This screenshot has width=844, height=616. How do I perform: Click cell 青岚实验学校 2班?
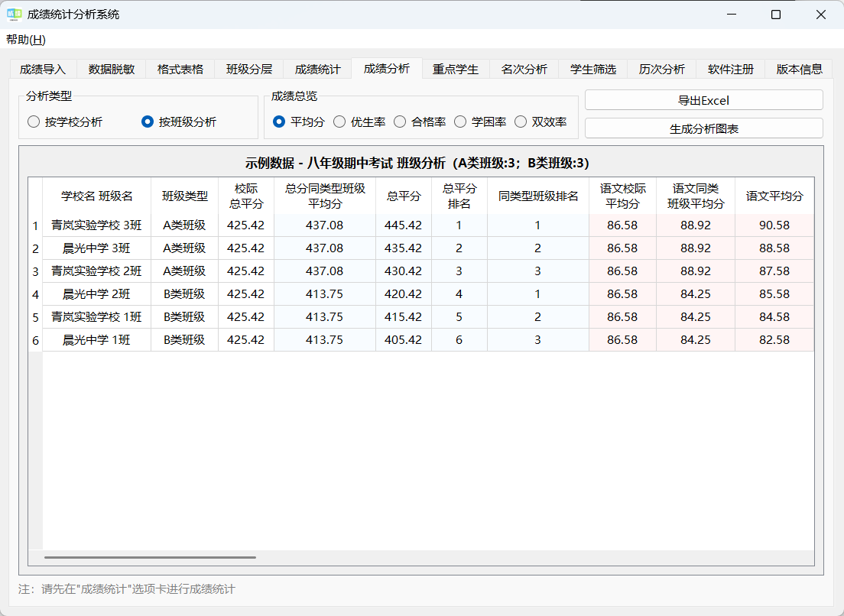coord(97,271)
